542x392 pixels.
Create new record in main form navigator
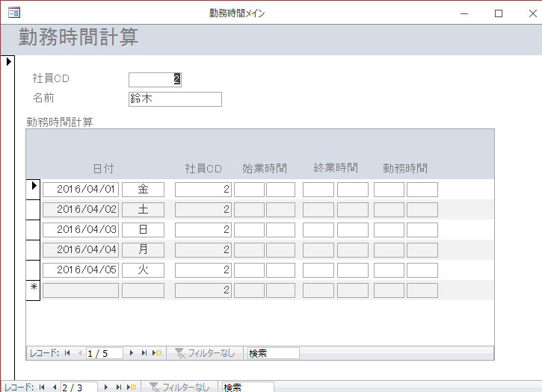coord(132,387)
